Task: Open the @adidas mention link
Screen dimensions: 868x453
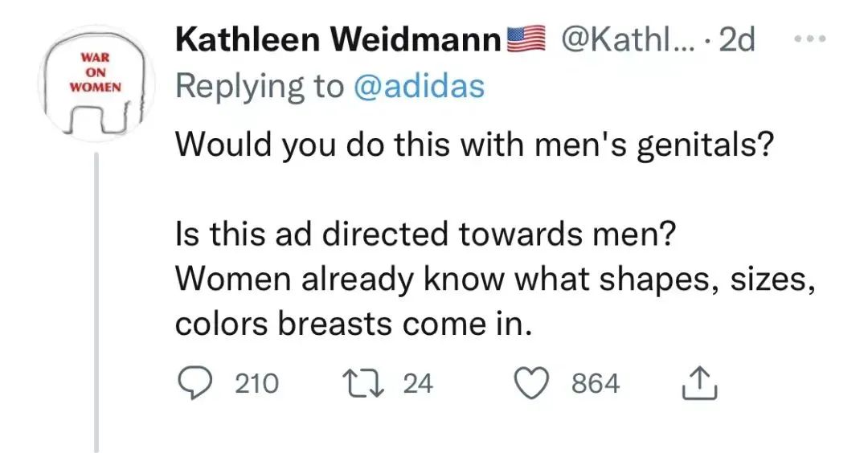Action: 419,86
